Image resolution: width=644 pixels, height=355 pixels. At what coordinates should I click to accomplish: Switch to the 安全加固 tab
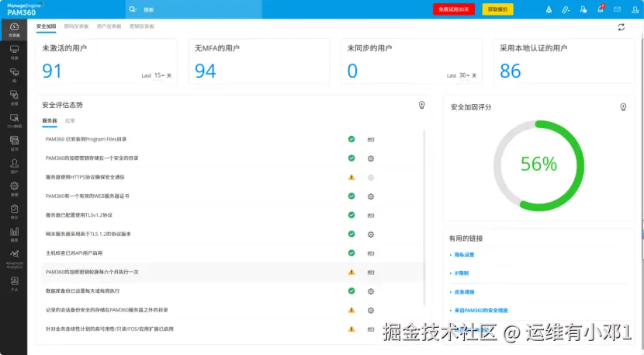tap(46, 26)
